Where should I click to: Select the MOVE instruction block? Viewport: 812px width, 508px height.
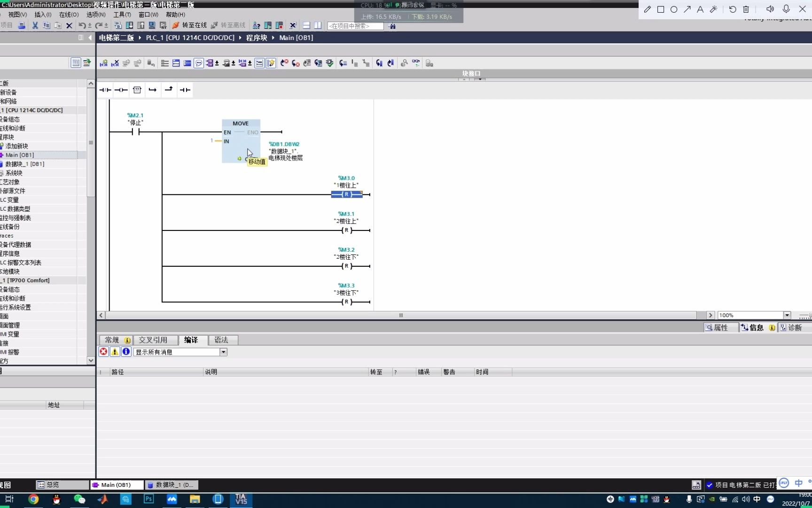pos(241,141)
